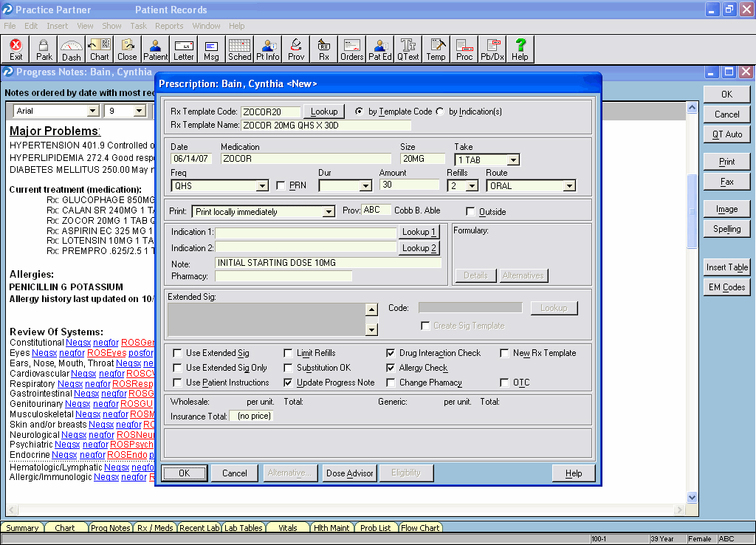The height and width of the screenshot is (545, 756).
Task: Toggle the Update Progress Note checkbox
Action: [290, 383]
